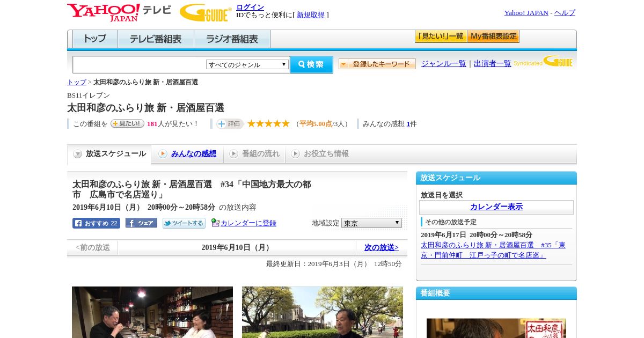Click the 2019年6月10日（月） date heading
The image size is (644, 338).
[237, 247]
